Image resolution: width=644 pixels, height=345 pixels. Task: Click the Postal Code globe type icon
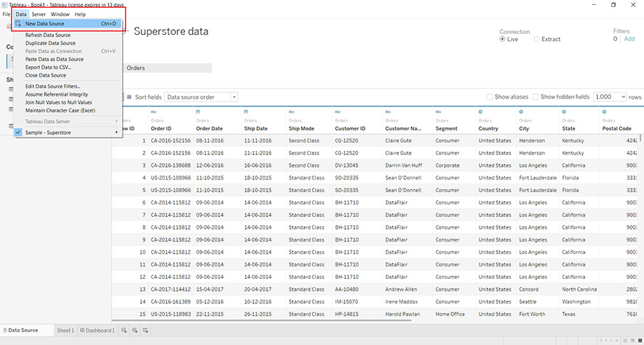point(604,111)
